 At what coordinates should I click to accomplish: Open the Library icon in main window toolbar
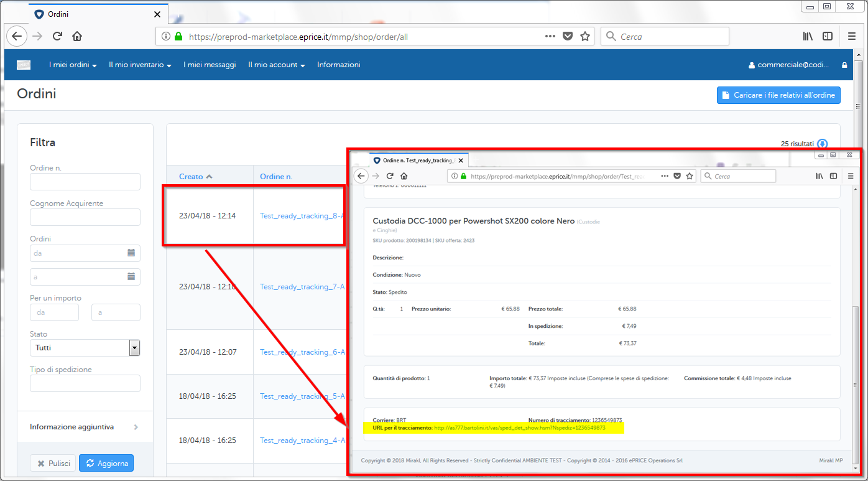tap(808, 37)
